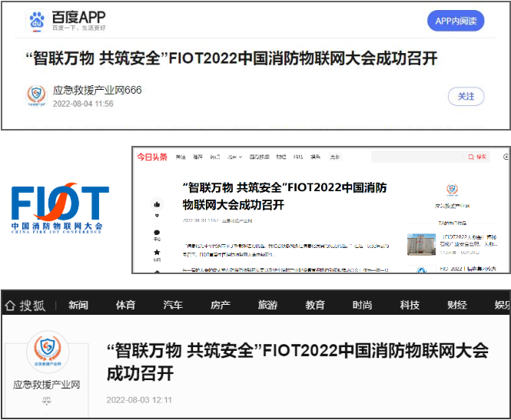Click the Sohu home icon
The height and width of the screenshot is (420, 511).
pos(10,305)
